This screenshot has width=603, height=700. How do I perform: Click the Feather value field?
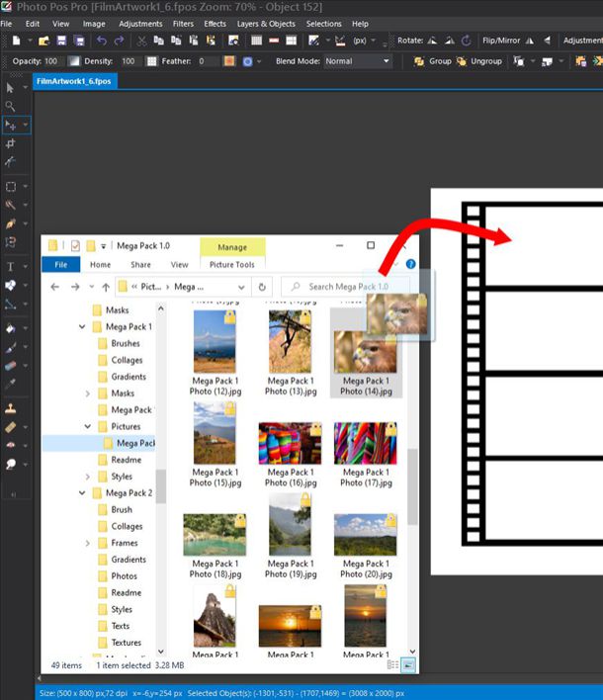click(x=208, y=61)
